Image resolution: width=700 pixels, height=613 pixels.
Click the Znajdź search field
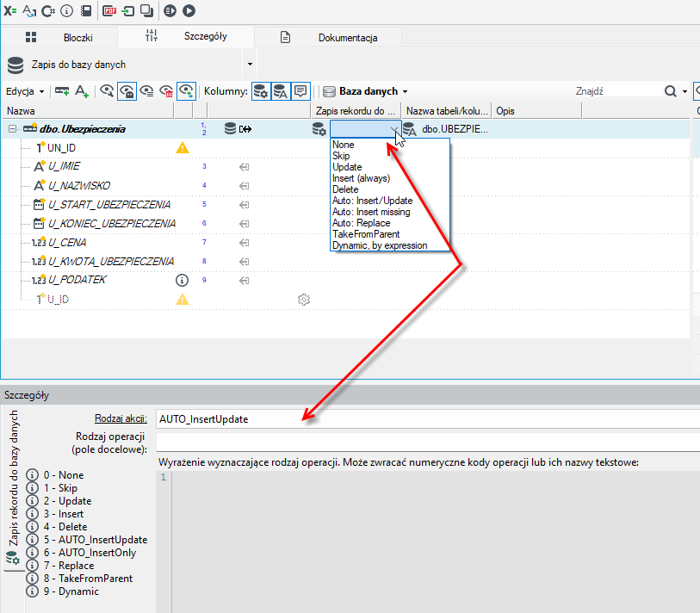coord(617,91)
